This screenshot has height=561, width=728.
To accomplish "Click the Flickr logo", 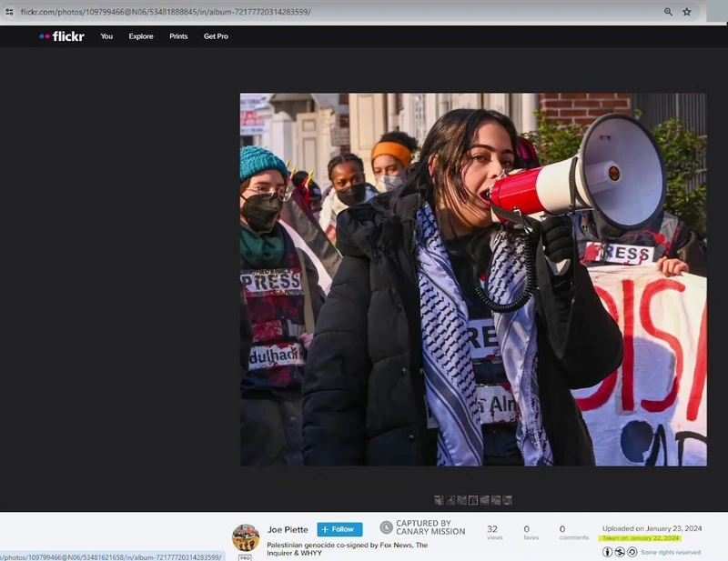I will (62, 36).
